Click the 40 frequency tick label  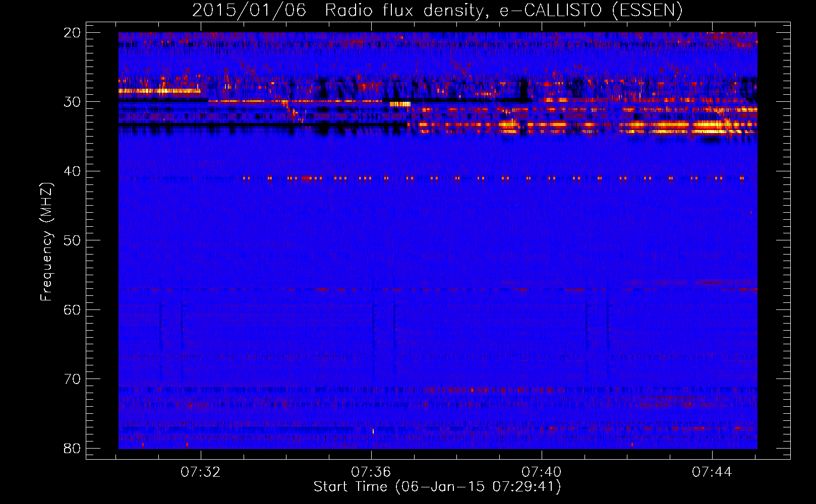[x=73, y=171]
